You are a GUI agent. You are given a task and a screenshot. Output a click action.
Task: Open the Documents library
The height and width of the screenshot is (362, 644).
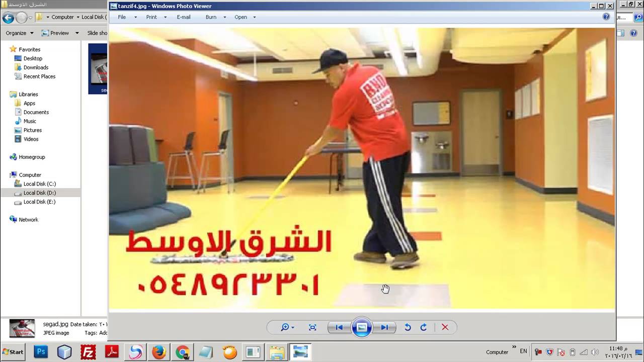(36, 112)
